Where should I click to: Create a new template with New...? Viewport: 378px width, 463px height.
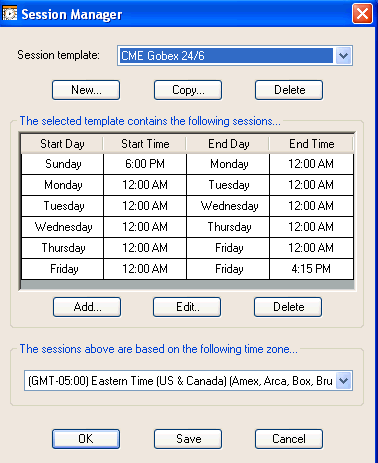tap(86, 90)
